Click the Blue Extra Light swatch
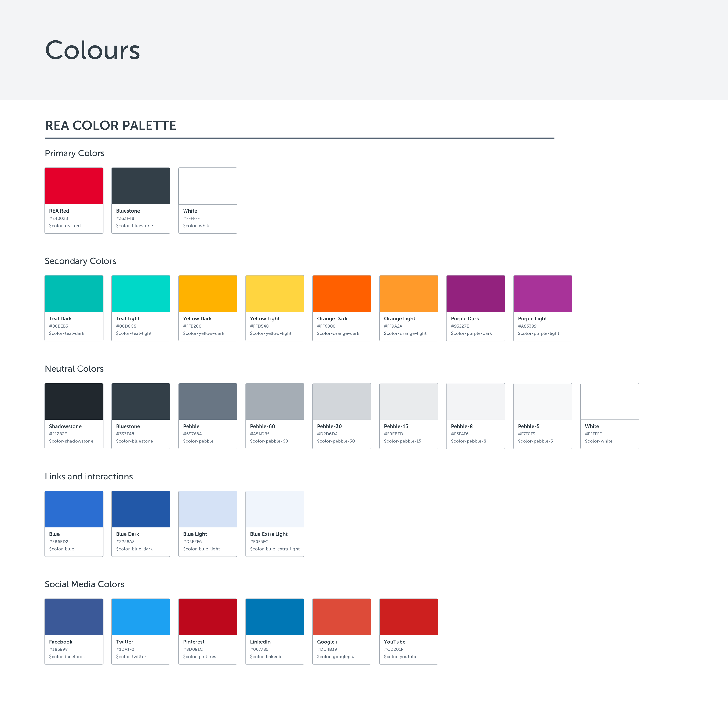 click(275, 509)
